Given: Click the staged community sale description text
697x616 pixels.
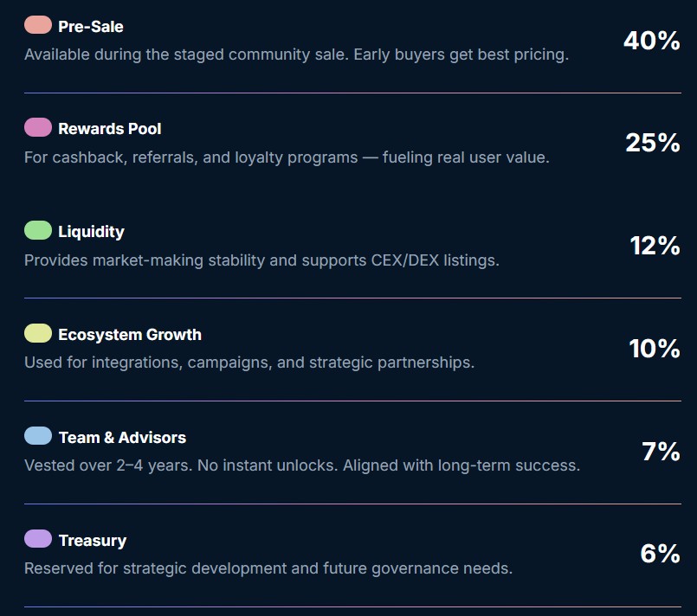Looking at the screenshot, I should 296,55.
